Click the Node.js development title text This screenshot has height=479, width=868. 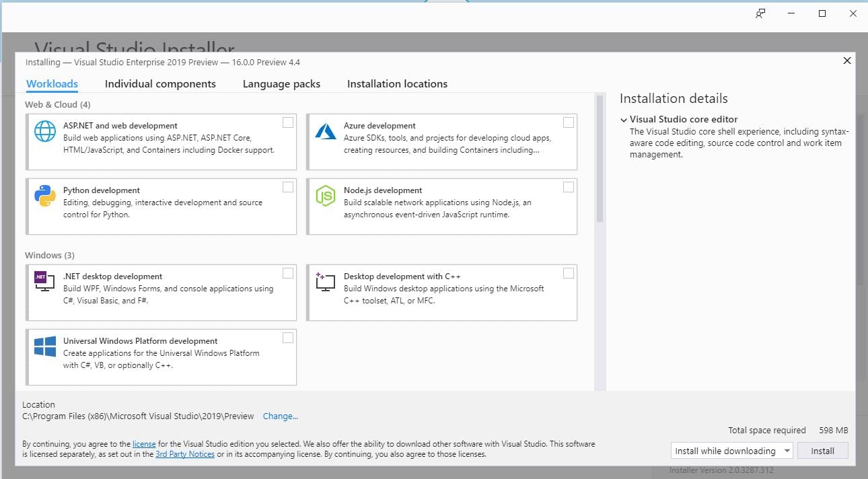(x=383, y=190)
